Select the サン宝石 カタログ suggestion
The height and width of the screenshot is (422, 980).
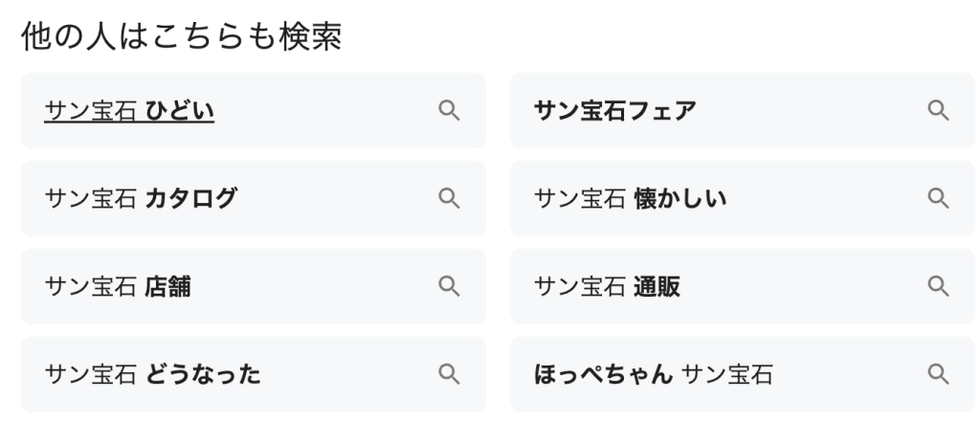[x=141, y=199]
